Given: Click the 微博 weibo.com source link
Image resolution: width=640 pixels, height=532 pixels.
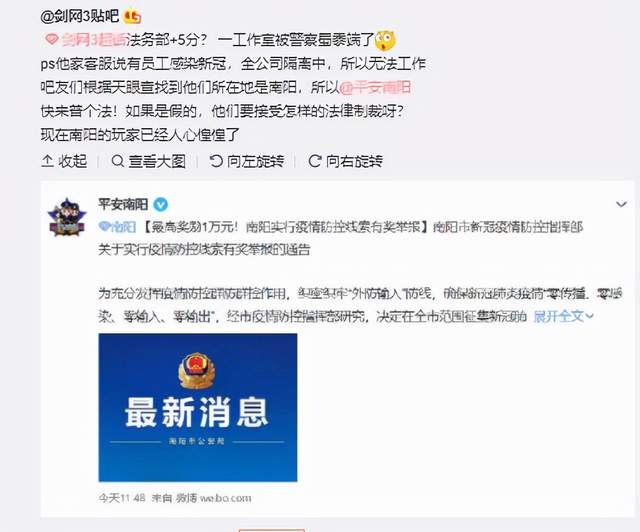Looking at the screenshot, I should pyautogui.click(x=213, y=498).
